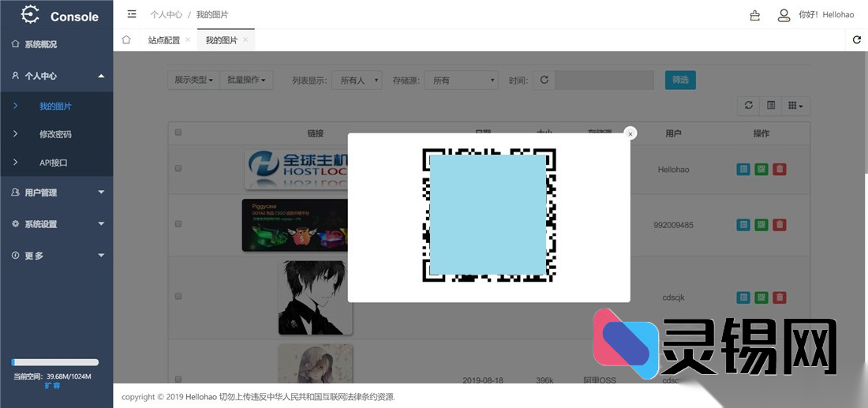This screenshot has height=408, width=868.
Task: Click the 链接 column header
Action: click(x=316, y=133)
